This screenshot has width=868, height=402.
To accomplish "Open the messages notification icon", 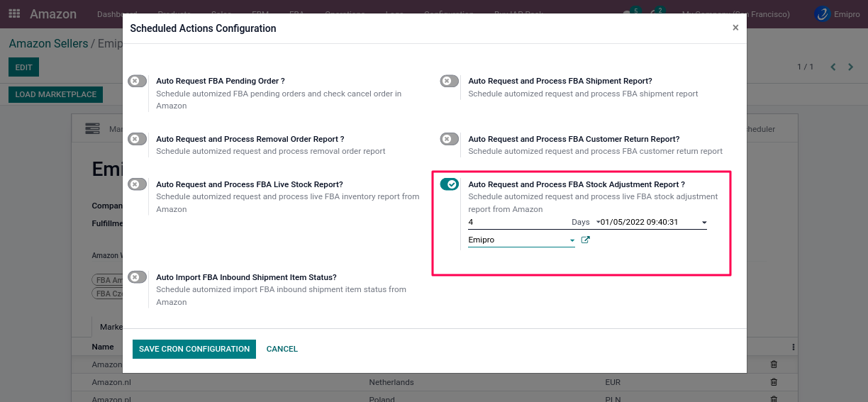I will [x=628, y=13].
